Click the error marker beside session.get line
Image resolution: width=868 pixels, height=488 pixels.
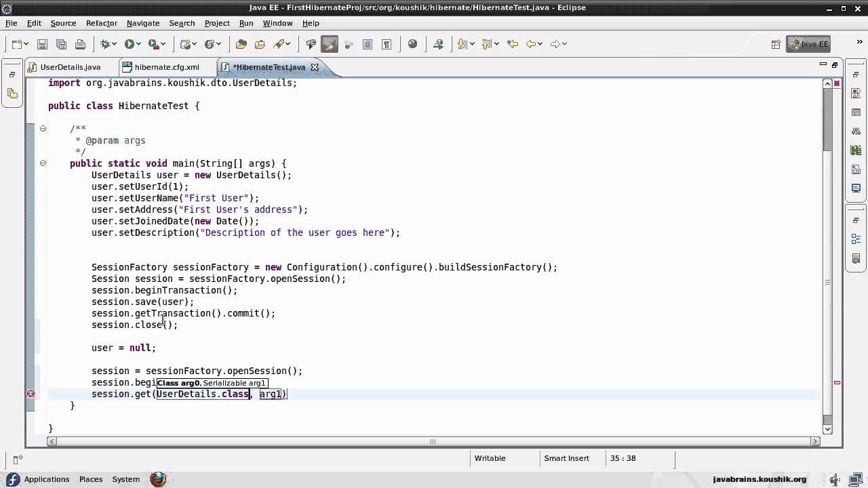pyautogui.click(x=31, y=394)
